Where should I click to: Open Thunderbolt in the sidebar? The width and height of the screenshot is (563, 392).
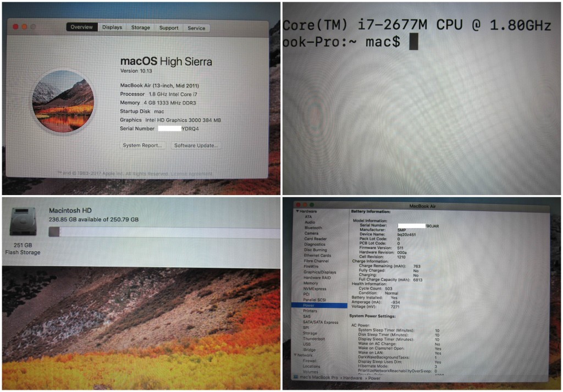click(x=314, y=339)
